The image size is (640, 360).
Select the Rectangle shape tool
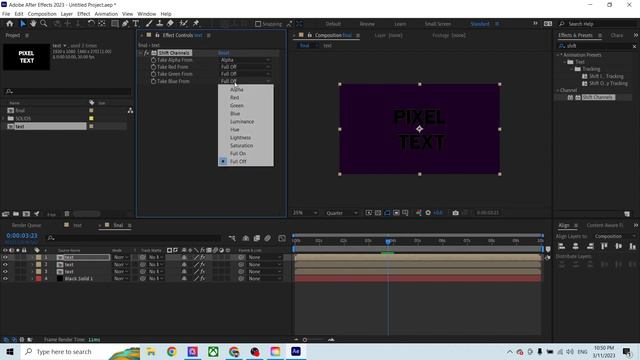click(115, 24)
